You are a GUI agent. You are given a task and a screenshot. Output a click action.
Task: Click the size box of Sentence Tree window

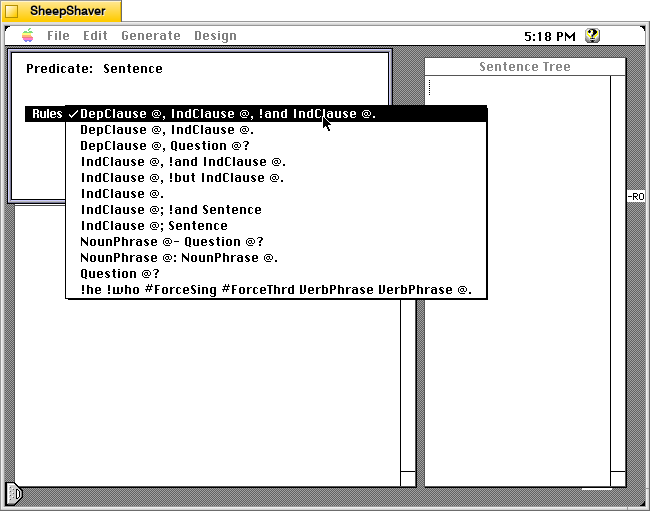618,479
